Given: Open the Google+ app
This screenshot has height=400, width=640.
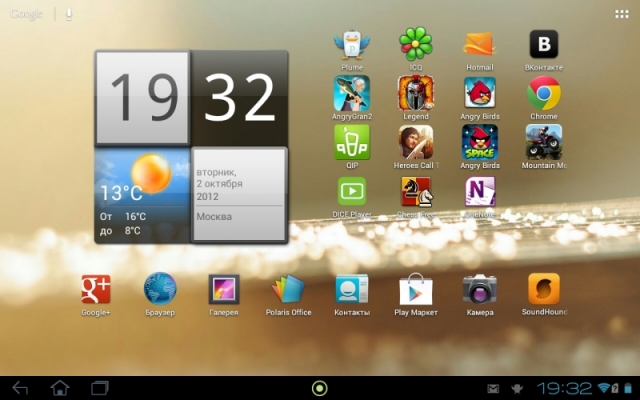Looking at the screenshot, I should [x=96, y=290].
